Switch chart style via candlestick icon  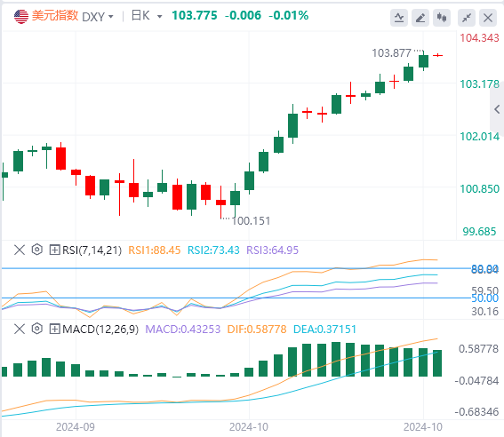click(442, 18)
